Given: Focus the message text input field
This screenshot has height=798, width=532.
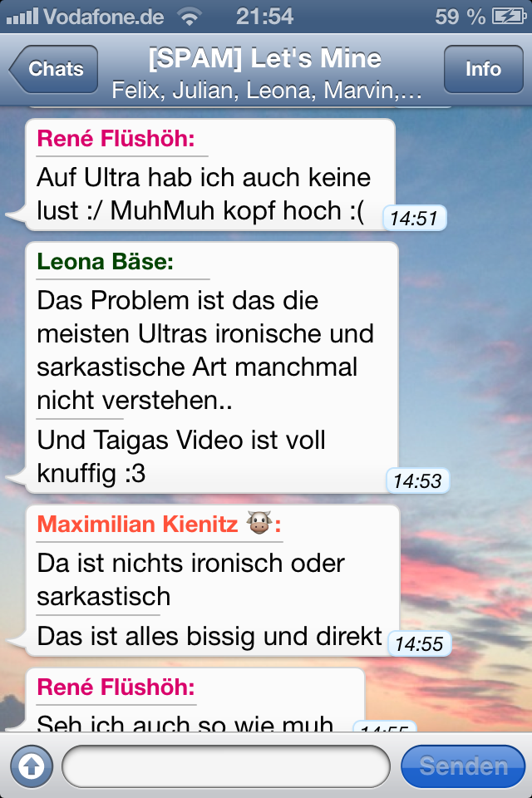Looking at the screenshot, I should coord(226,766).
